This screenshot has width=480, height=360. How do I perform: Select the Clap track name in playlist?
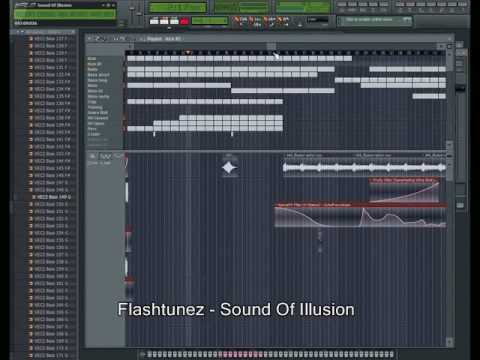pos(92,102)
